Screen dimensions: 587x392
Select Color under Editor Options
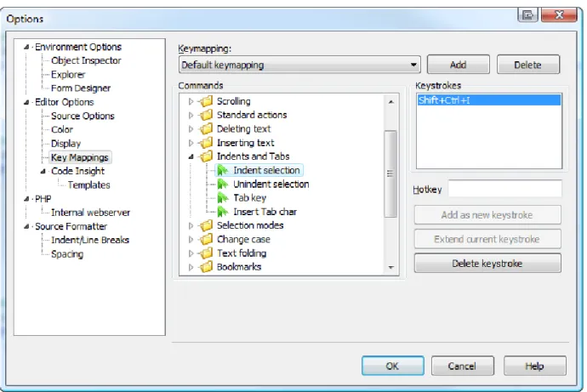[62, 130]
